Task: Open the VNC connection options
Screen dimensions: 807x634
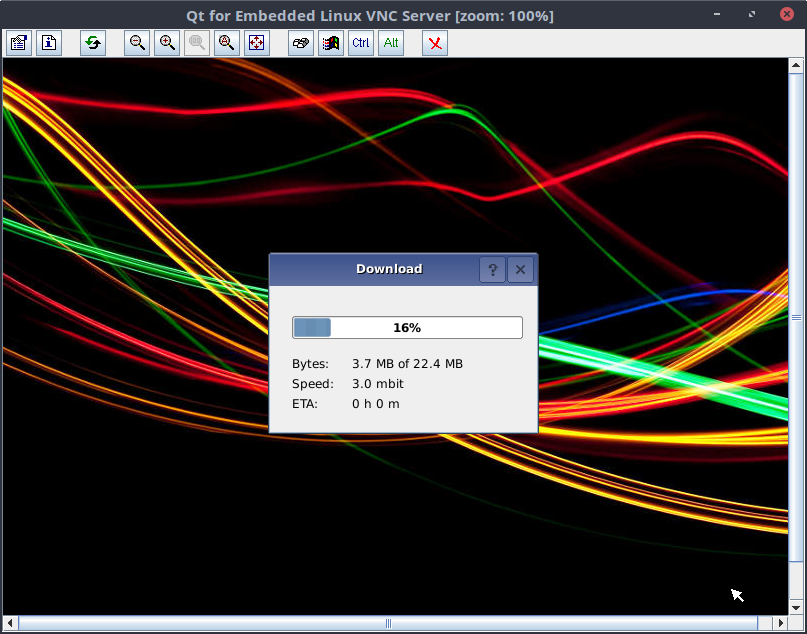Action: coord(19,43)
